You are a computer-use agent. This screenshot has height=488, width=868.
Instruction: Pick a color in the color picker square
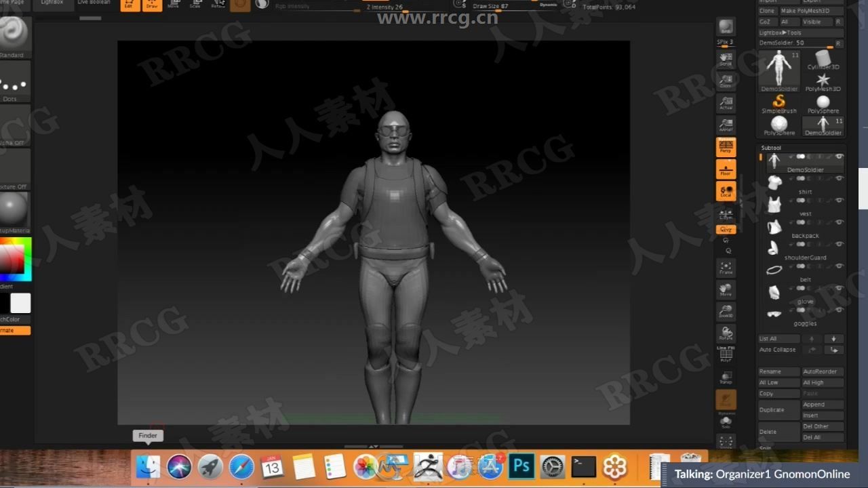[x=12, y=258]
